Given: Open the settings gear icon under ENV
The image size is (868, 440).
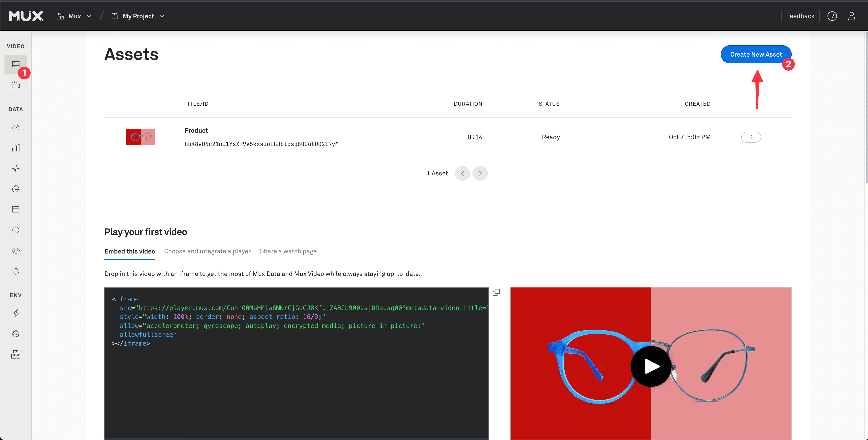Looking at the screenshot, I should pos(16,334).
